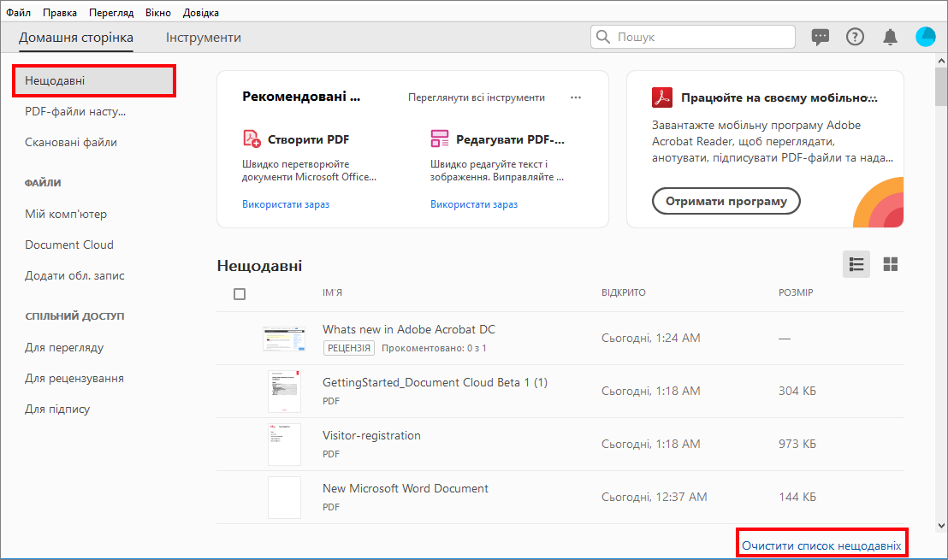Open the blue profile avatar

[926, 37]
